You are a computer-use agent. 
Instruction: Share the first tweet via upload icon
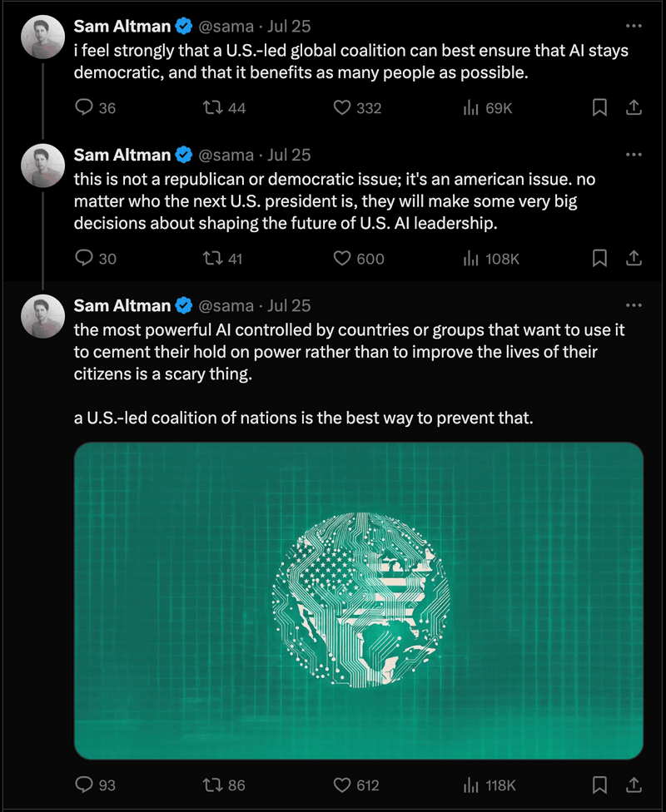[x=634, y=107]
